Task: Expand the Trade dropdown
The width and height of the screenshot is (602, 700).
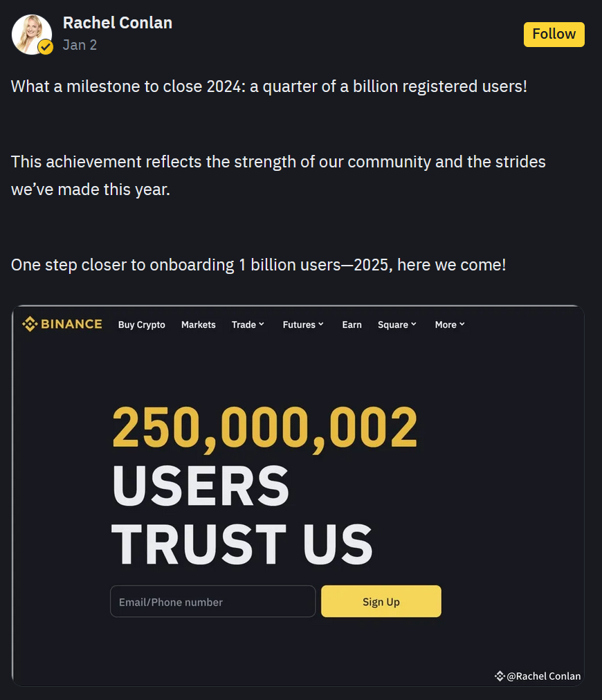Action: [x=248, y=325]
